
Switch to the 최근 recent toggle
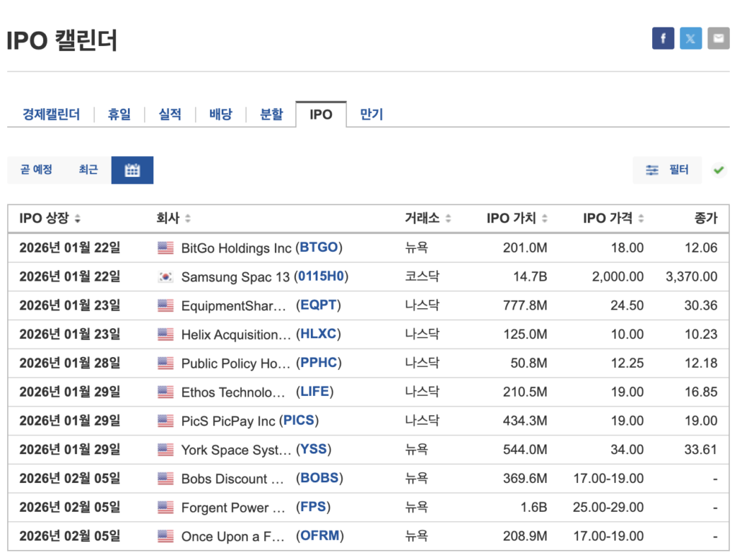pyautogui.click(x=89, y=171)
